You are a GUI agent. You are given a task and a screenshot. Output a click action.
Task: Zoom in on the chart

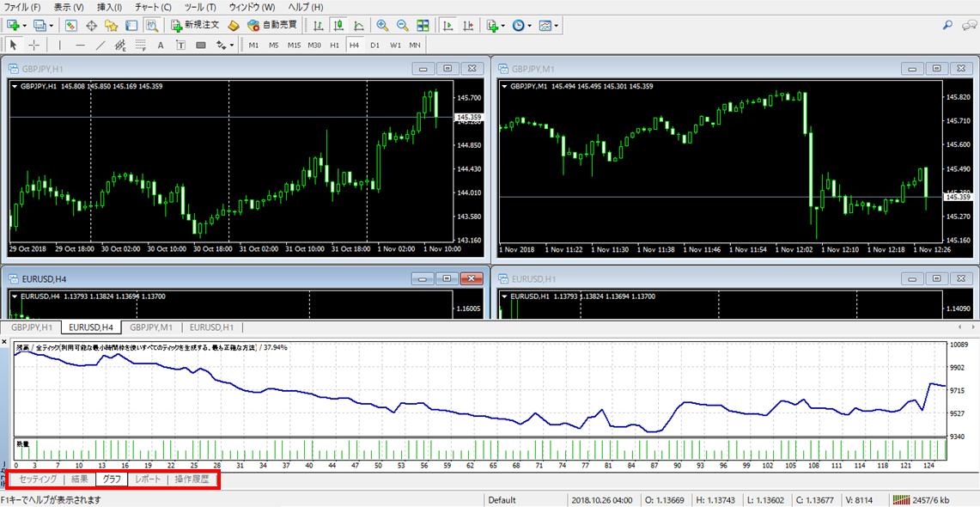coord(382,26)
